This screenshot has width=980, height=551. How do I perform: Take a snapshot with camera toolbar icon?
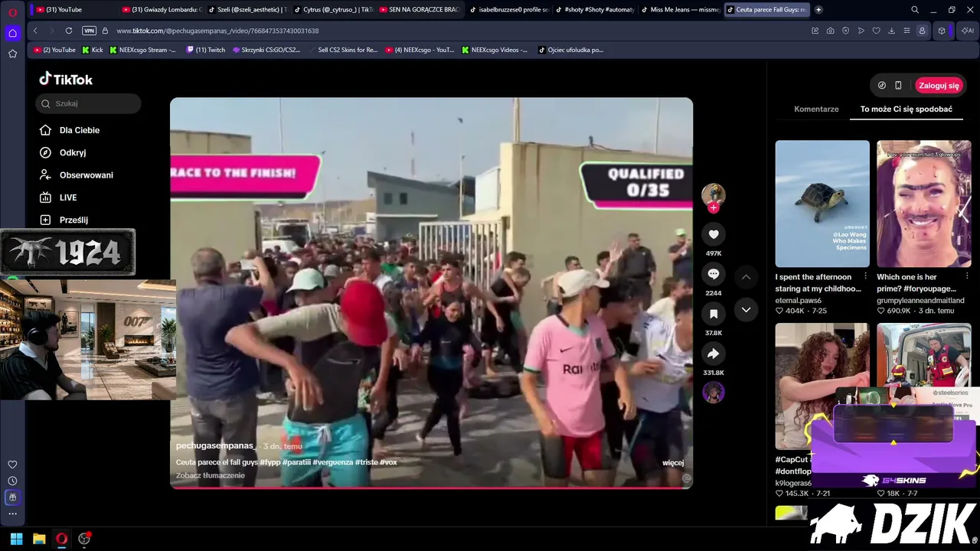pyautogui.click(x=830, y=31)
